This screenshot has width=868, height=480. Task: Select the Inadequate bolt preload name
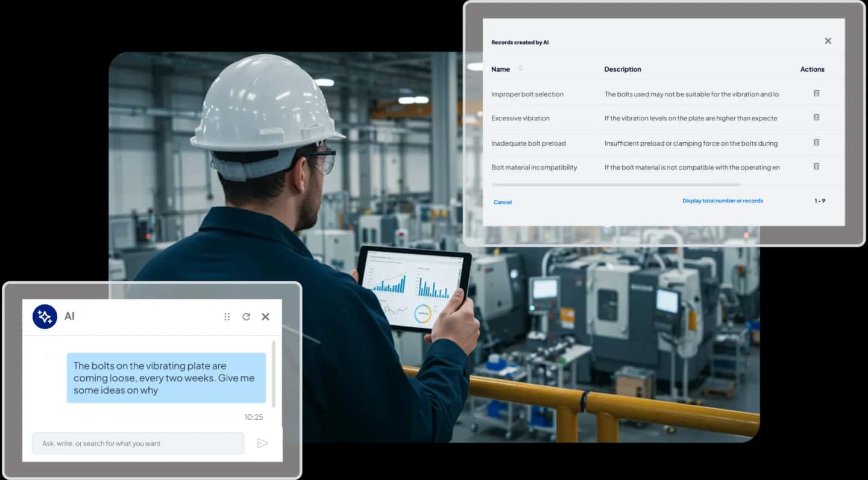click(529, 143)
